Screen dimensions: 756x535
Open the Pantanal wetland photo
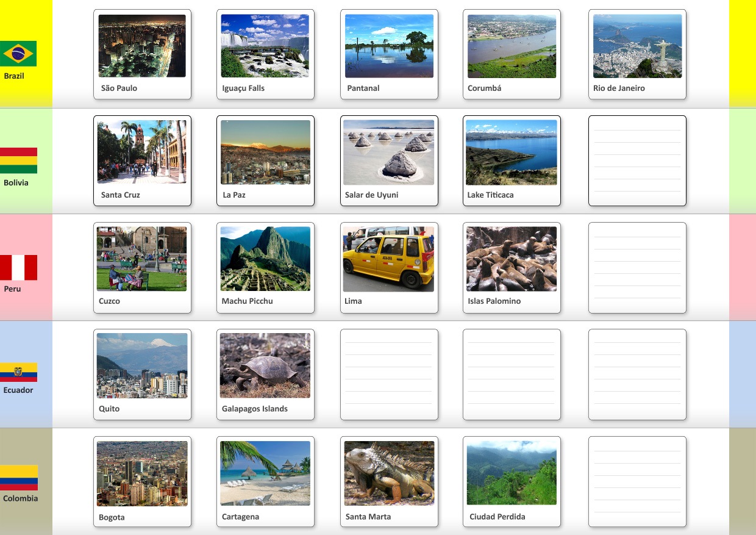coord(389,46)
